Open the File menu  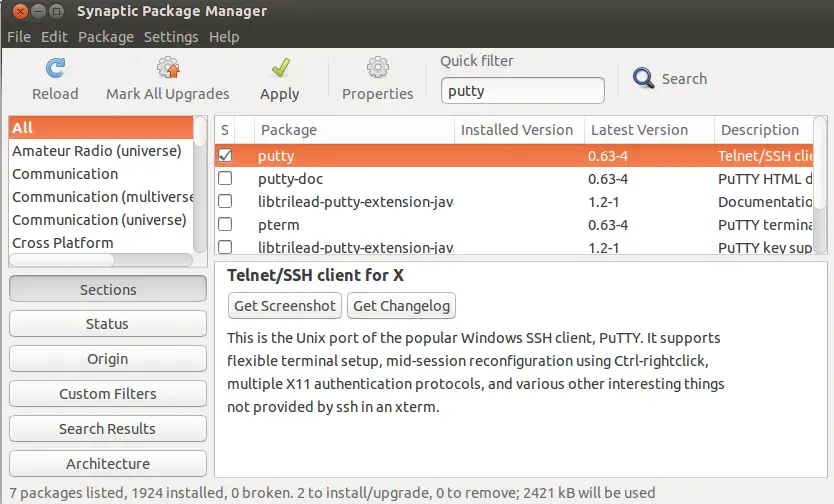coord(19,37)
